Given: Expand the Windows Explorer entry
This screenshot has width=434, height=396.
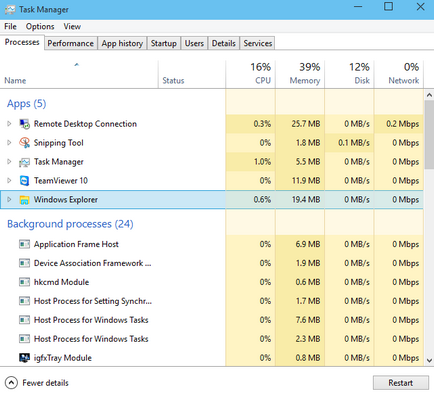Looking at the screenshot, I should click(9, 199).
